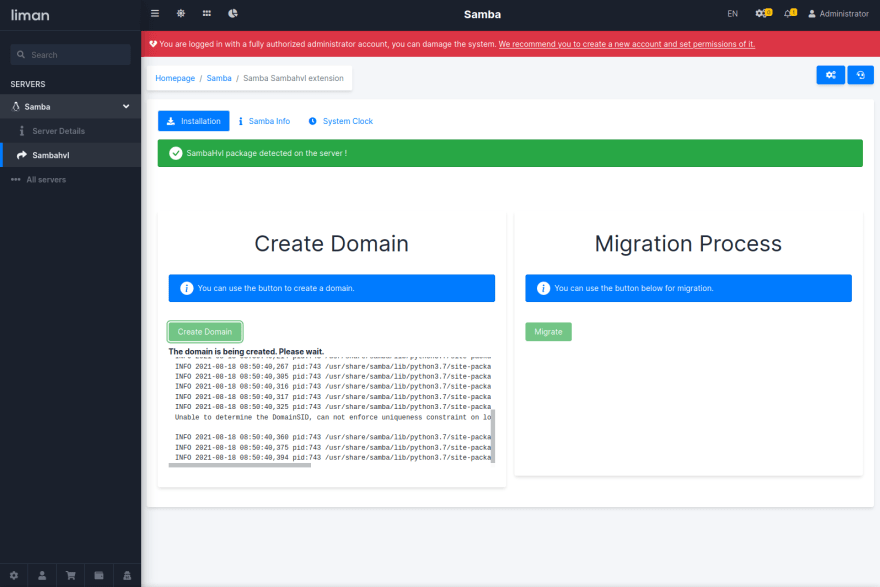Screen dimensions: 880x587
Task: Open the EN language selector
Action: coord(732,14)
